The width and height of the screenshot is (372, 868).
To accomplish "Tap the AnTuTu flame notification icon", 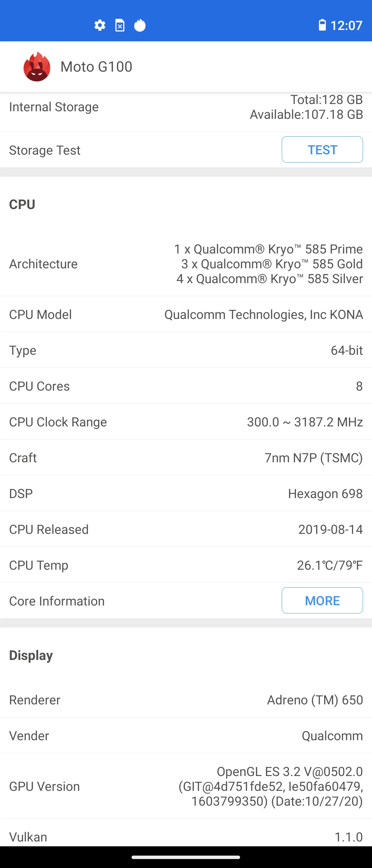I will click(139, 25).
